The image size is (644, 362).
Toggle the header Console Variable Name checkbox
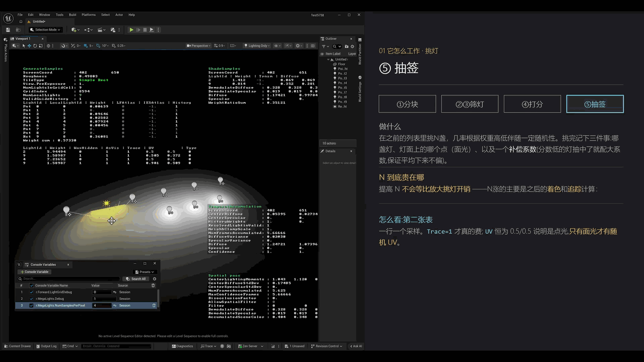pyautogui.click(x=31, y=286)
